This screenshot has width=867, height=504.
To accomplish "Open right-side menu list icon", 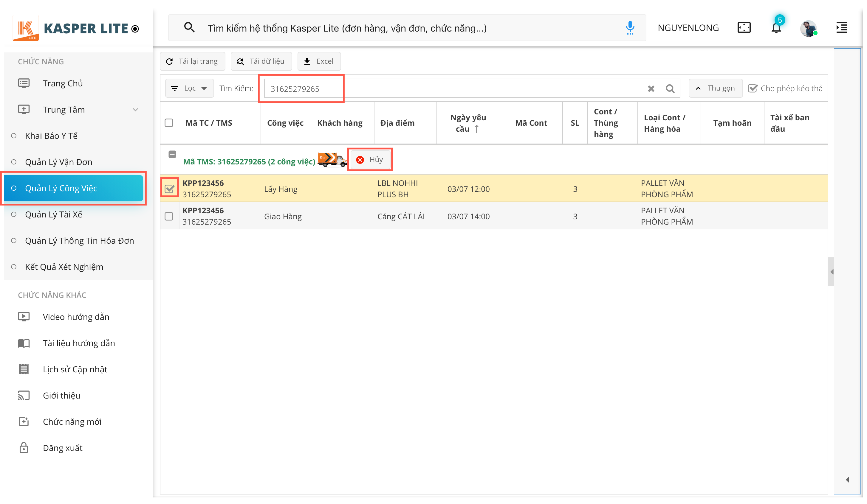I will click(x=842, y=27).
